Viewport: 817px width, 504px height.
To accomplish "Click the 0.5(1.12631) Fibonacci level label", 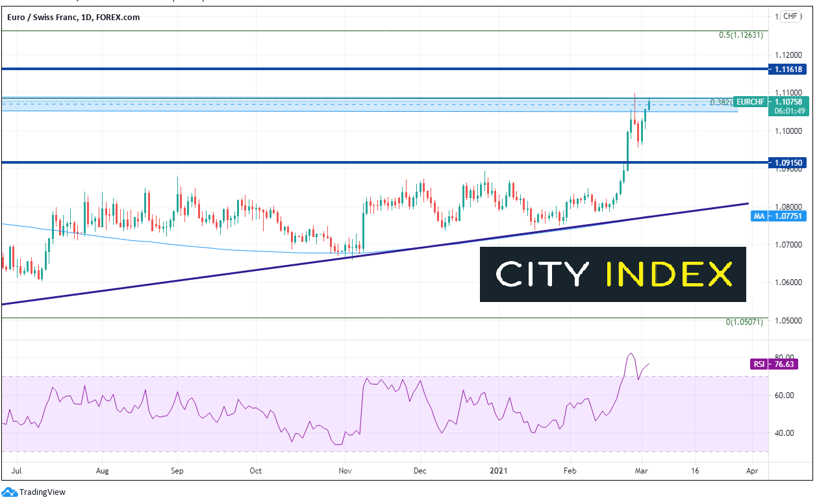I will click(x=741, y=35).
